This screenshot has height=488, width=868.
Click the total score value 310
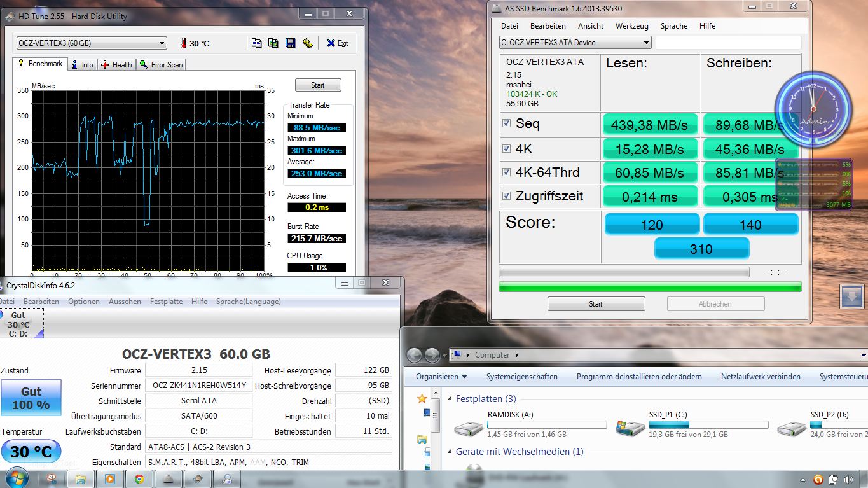(701, 249)
